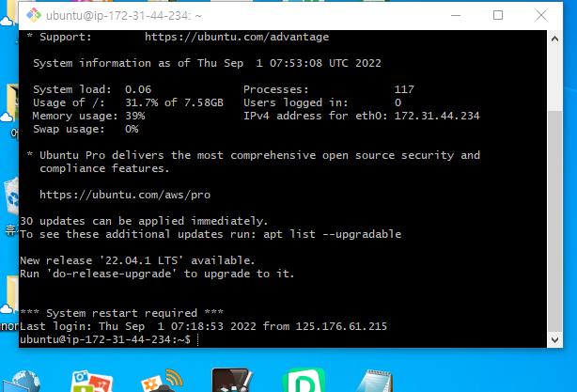
Task: Click the 'ubuntu@ip-172-31-44-234:~$' shell prompt
Action: 105,339
